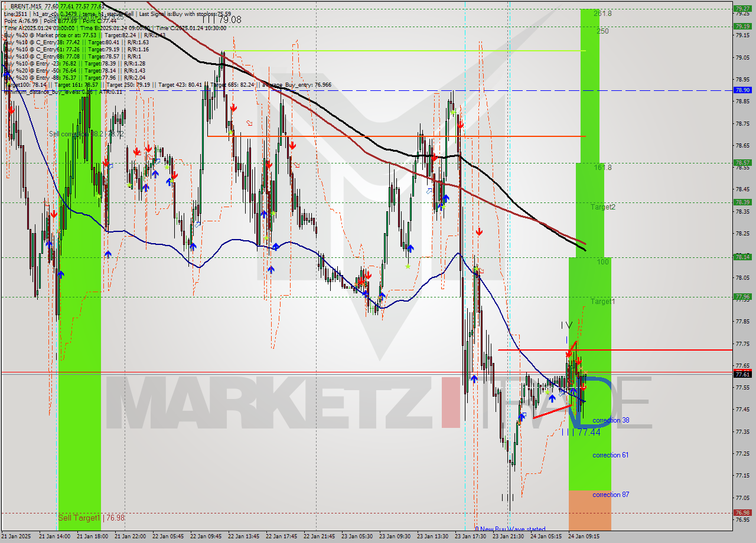Click the 'Sell Target1 | 76.98' label
The image size is (756, 543).
(x=92, y=518)
